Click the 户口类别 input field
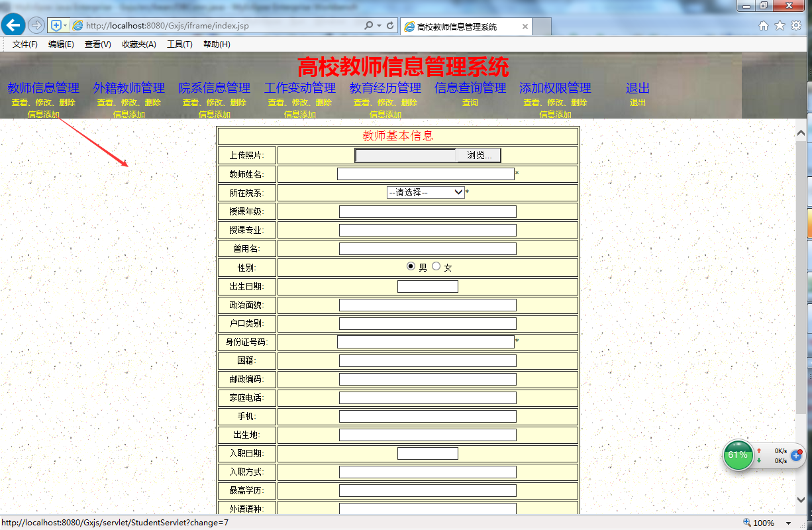 click(427, 323)
